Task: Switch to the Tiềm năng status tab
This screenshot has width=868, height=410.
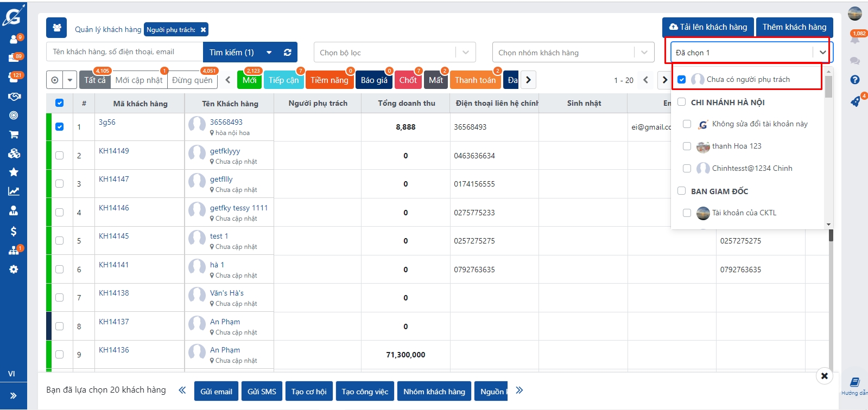Action: tap(329, 80)
